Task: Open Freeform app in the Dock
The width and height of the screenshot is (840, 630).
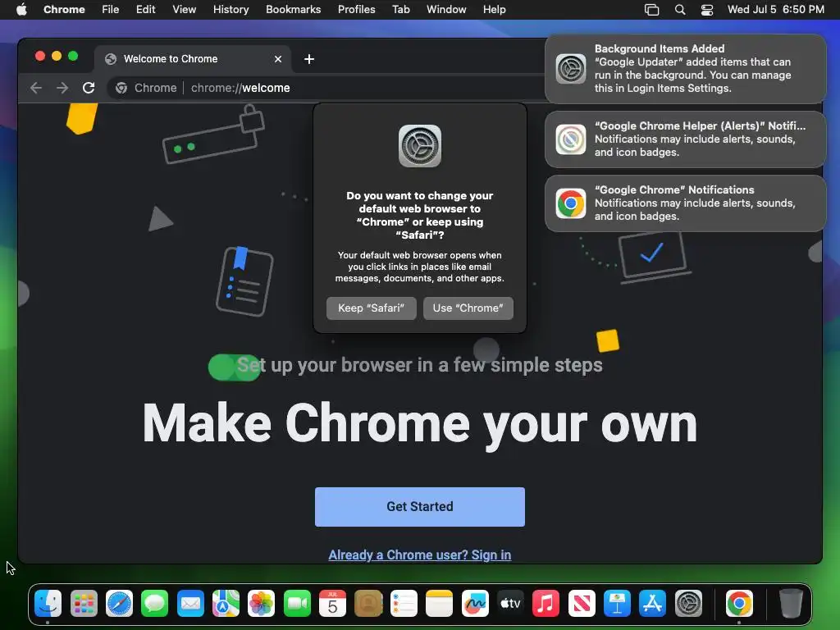Action: [475, 603]
